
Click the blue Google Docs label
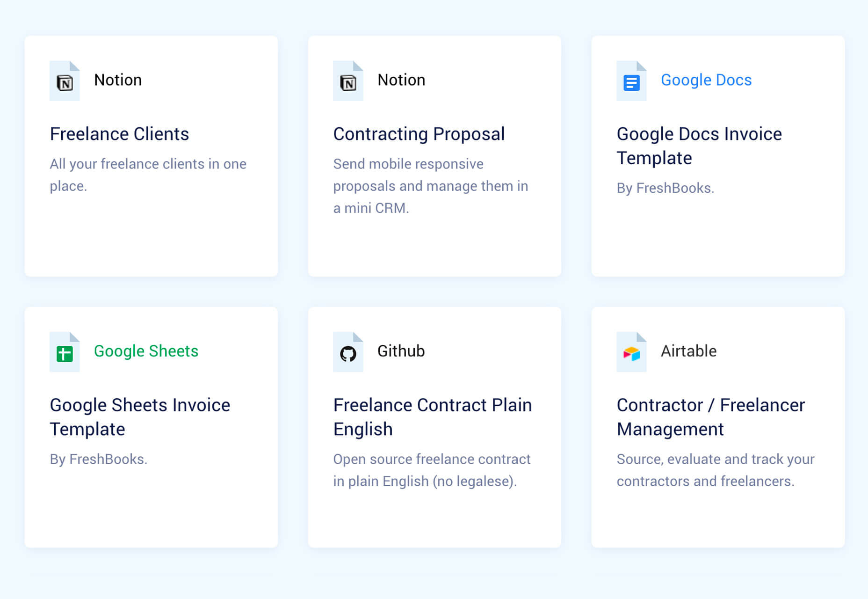tap(706, 80)
